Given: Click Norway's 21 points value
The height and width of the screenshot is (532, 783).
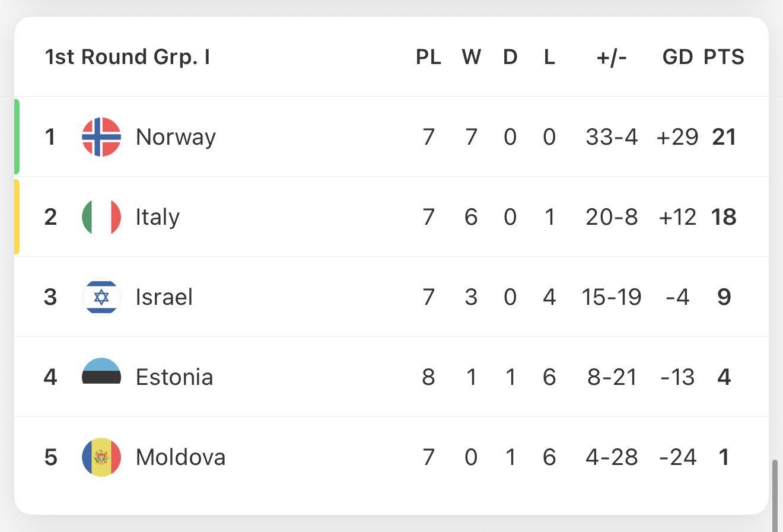Looking at the screenshot, I should pos(724,137).
